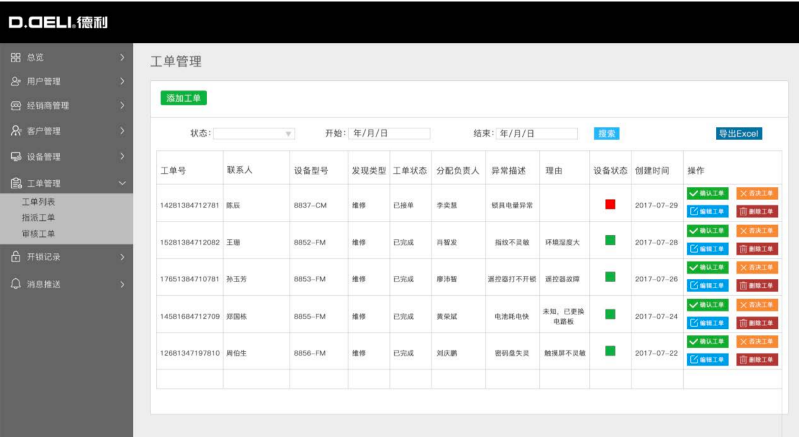Screen dimensions: 799x439
Task: Click the 总览 overview grid icon
Action: point(16,58)
